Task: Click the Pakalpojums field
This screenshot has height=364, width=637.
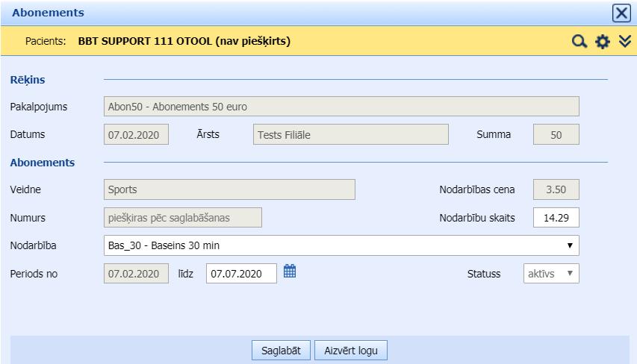Action: click(x=341, y=107)
